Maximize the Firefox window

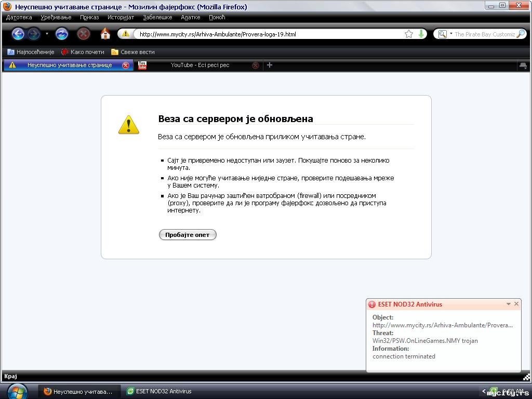tap(502, 5)
